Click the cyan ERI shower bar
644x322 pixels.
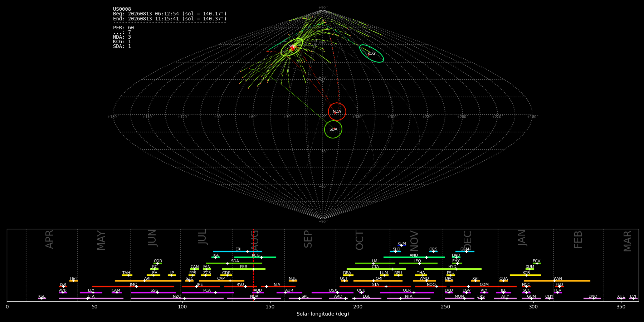[238, 252]
